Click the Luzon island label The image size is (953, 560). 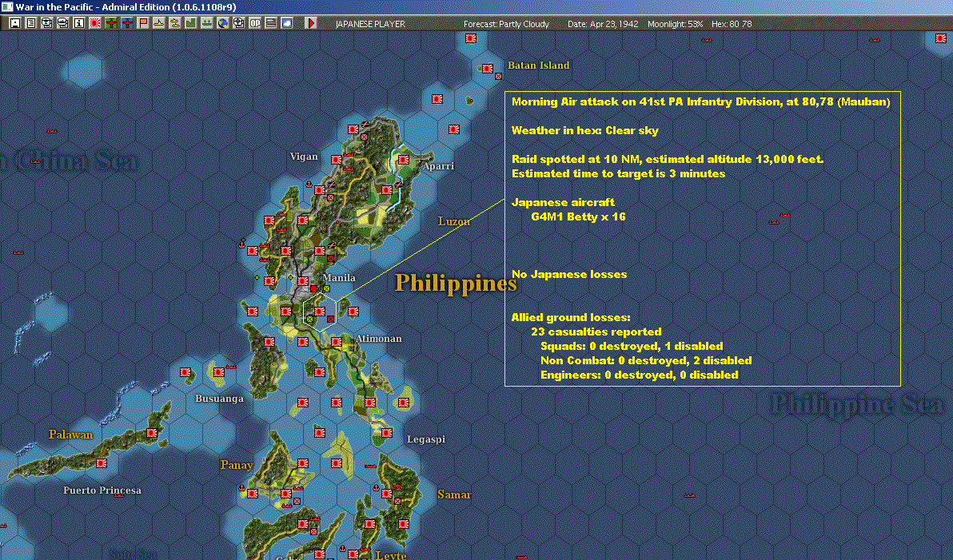[454, 221]
